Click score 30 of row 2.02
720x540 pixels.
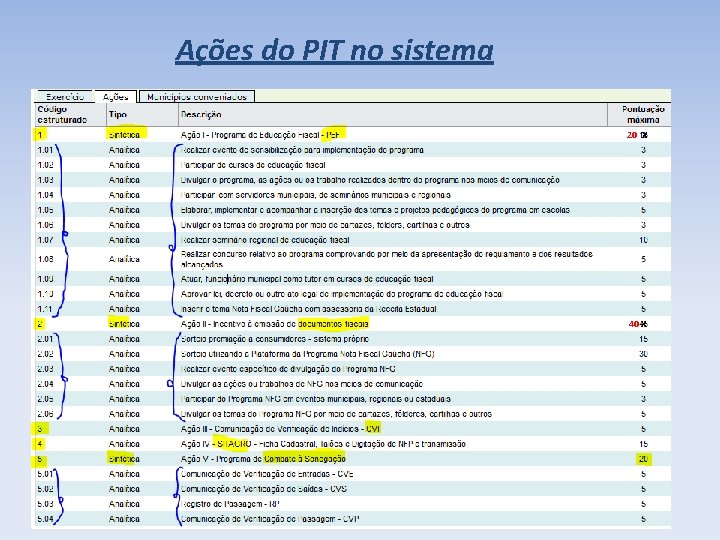click(643, 354)
